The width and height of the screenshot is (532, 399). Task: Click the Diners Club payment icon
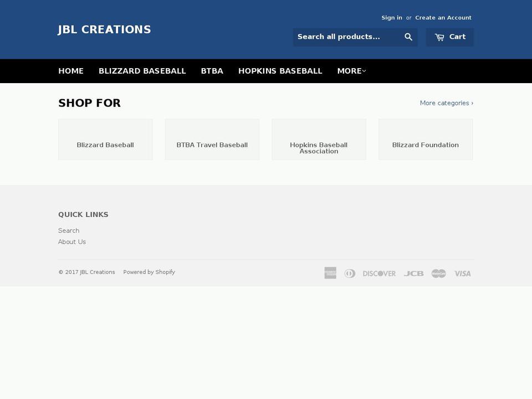(350, 273)
